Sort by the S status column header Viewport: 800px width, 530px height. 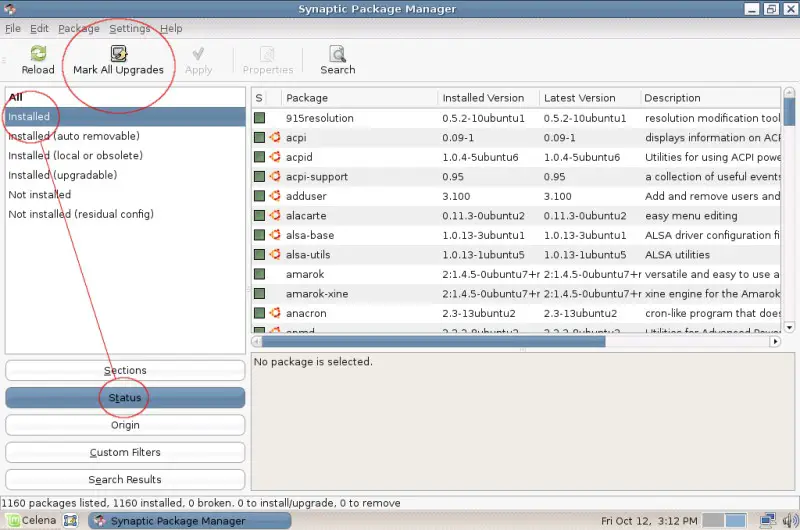click(x=259, y=97)
